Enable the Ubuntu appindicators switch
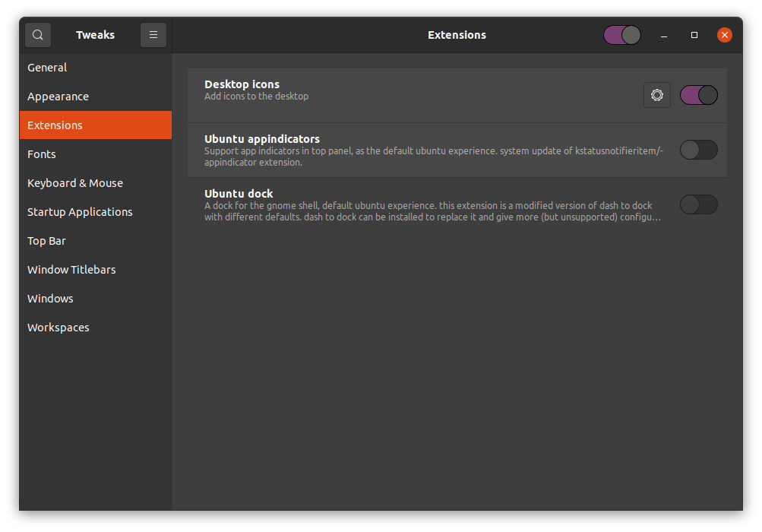 pos(698,150)
